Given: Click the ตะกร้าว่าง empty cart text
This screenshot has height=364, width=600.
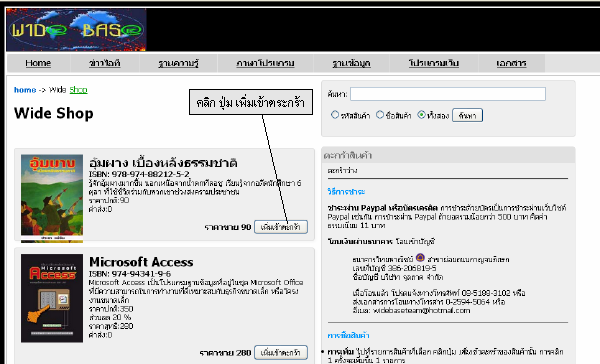Looking at the screenshot, I should [x=342, y=171].
